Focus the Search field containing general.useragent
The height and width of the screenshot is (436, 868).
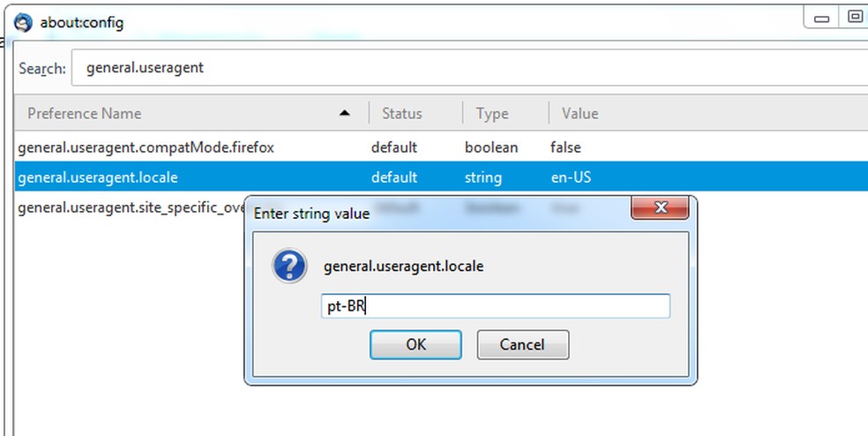pyautogui.click(x=468, y=68)
